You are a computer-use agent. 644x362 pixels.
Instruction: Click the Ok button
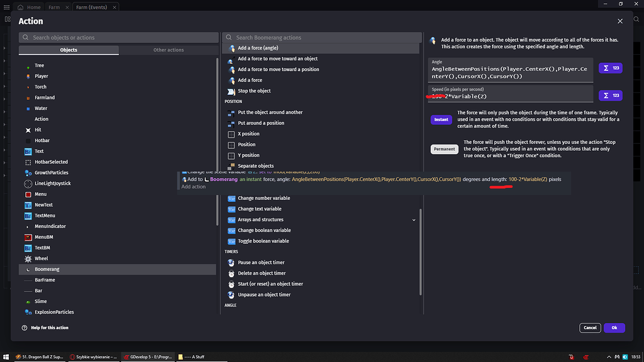[614, 327]
